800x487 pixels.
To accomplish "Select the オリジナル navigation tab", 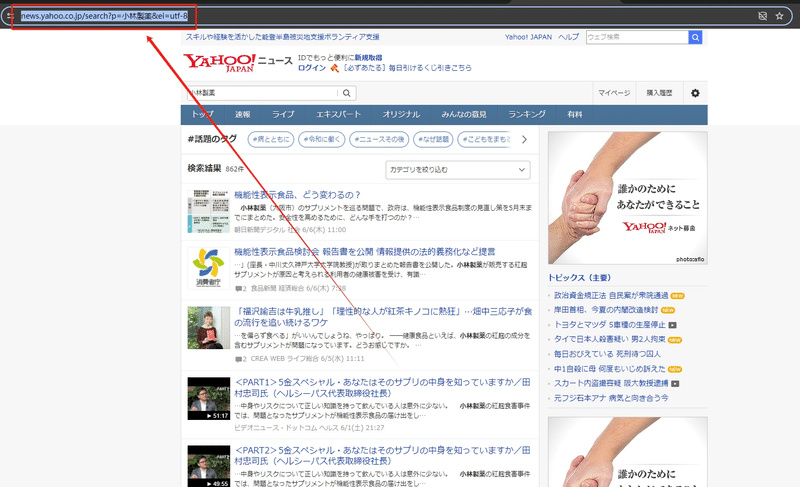I will coord(401,115).
